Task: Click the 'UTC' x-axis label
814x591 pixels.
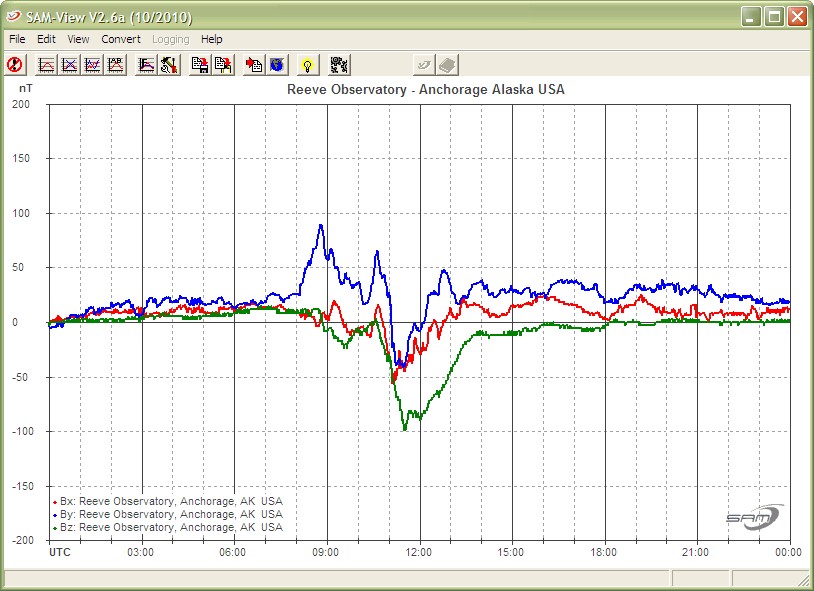Action: tap(60, 552)
